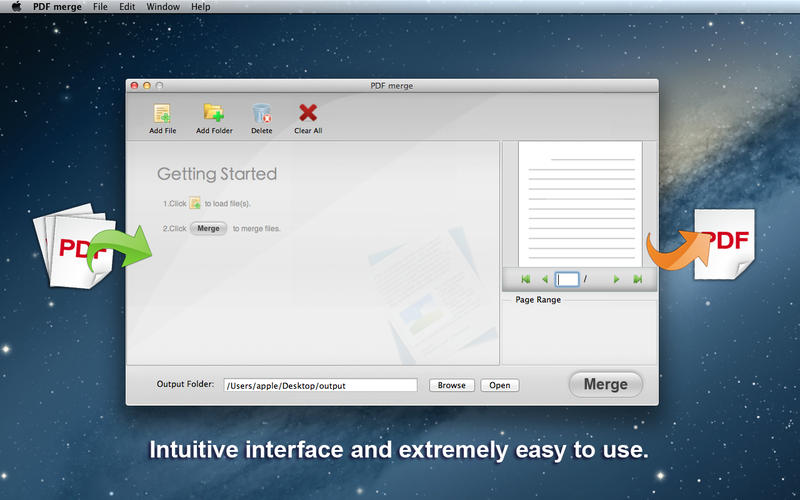Go to next page in preview

pyautogui.click(x=616, y=280)
